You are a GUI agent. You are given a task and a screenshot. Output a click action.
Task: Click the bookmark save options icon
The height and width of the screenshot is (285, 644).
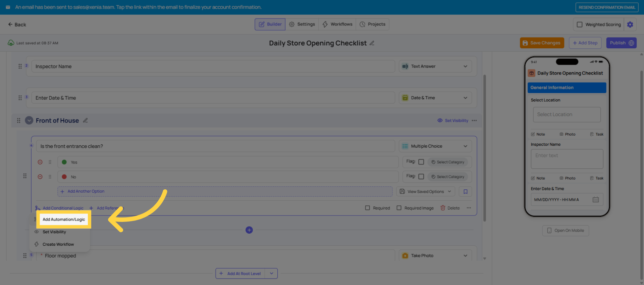coord(466,191)
